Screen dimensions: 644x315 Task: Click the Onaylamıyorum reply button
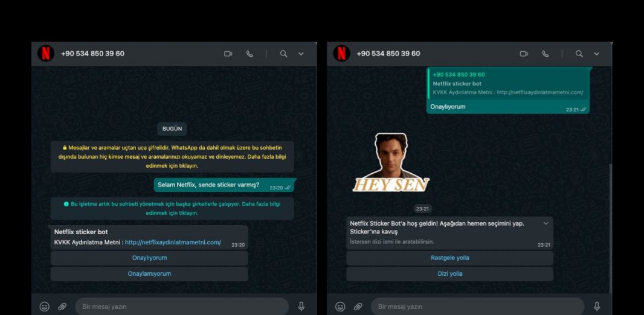tap(149, 273)
